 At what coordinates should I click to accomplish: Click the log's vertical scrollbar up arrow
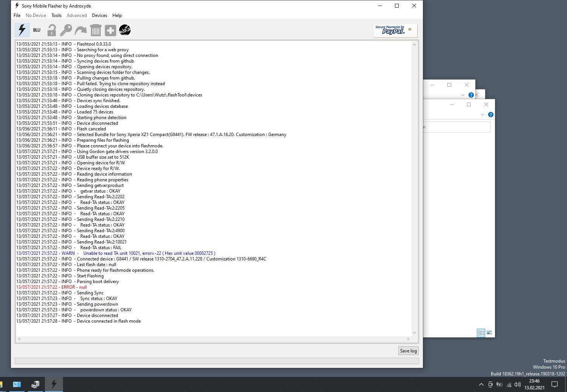click(x=414, y=44)
